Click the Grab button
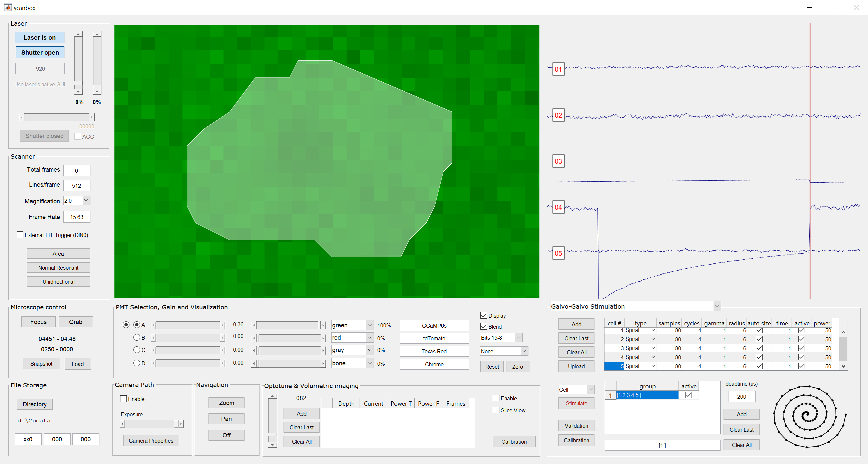 75,322
